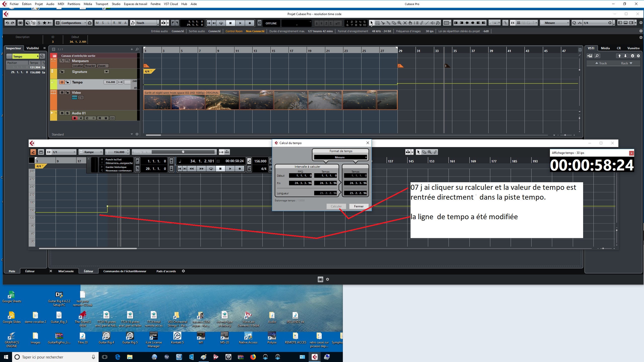
Task: Click main toolbar Play button
Action: point(240,23)
